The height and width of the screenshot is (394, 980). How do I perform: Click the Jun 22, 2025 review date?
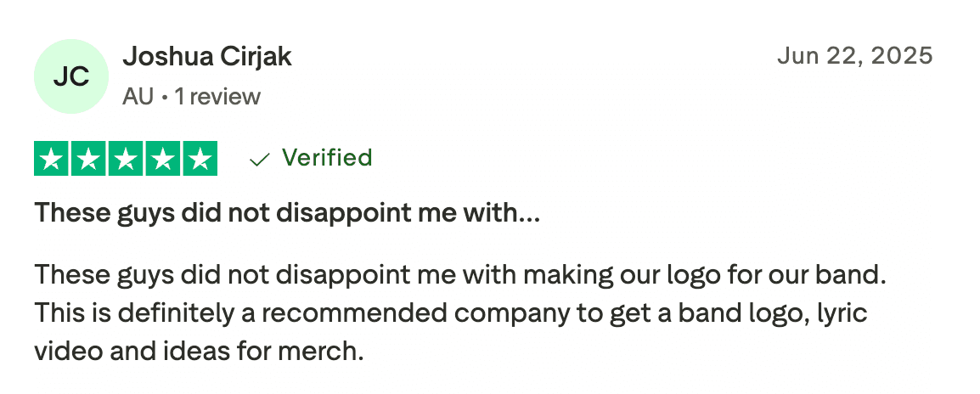(x=855, y=56)
